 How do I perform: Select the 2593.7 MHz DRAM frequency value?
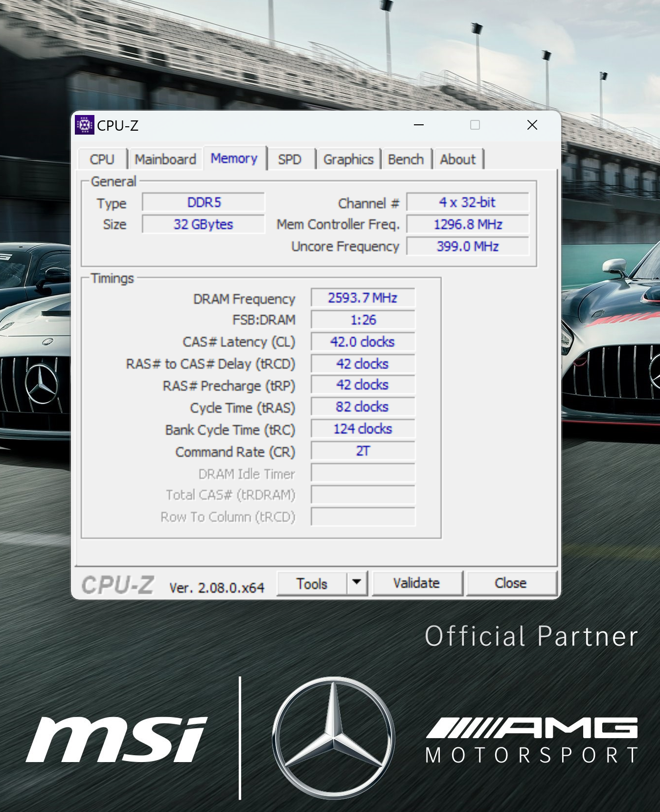[363, 298]
